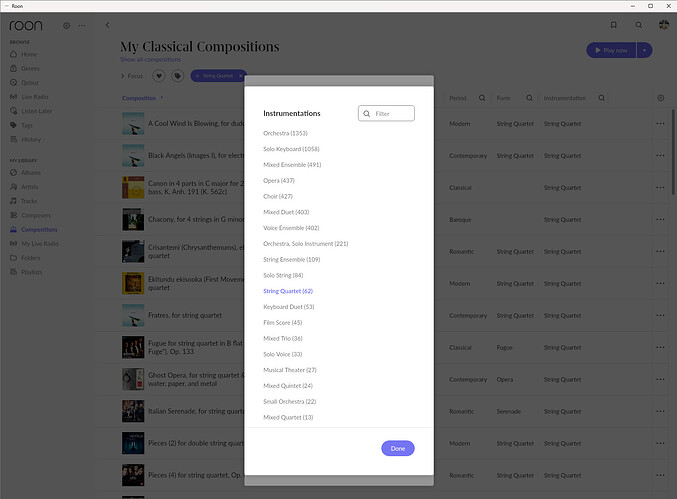This screenshot has height=499, width=677.
Task: Go back with the left arrow
Action: click(x=108, y=25)
